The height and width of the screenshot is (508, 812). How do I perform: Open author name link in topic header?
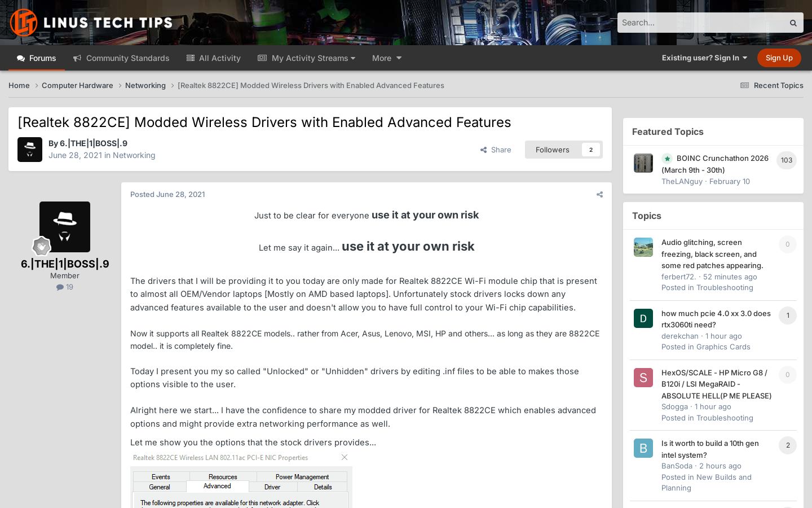(x=94, y=143)
